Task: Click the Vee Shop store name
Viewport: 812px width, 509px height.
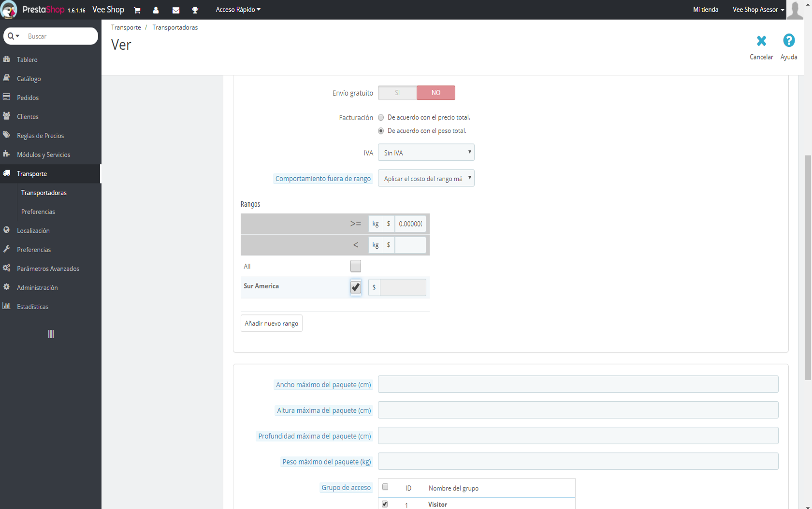Action: tap(108, 10)
